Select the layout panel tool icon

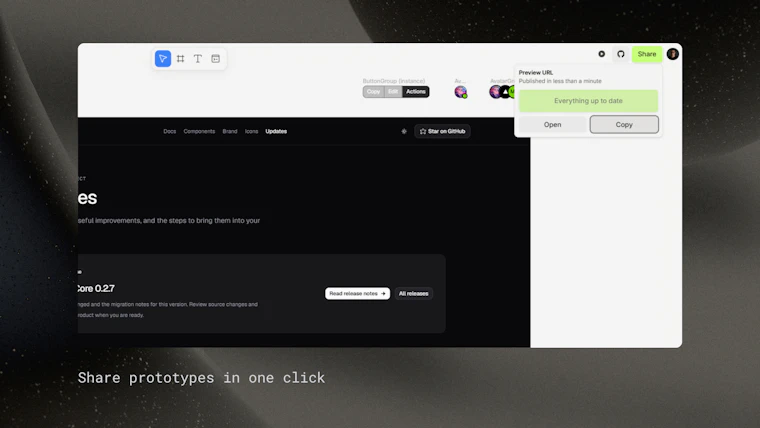coord(216,59)
